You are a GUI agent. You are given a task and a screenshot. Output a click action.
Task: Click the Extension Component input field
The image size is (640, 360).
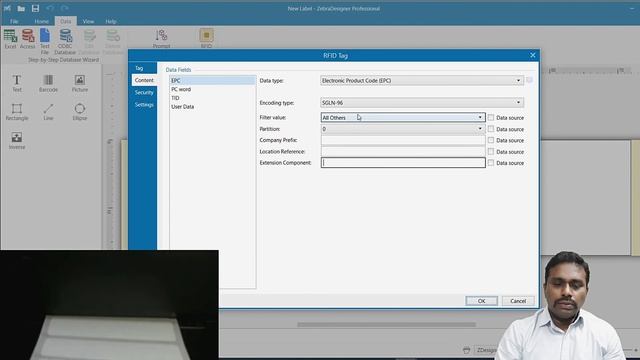coord(403,163)
